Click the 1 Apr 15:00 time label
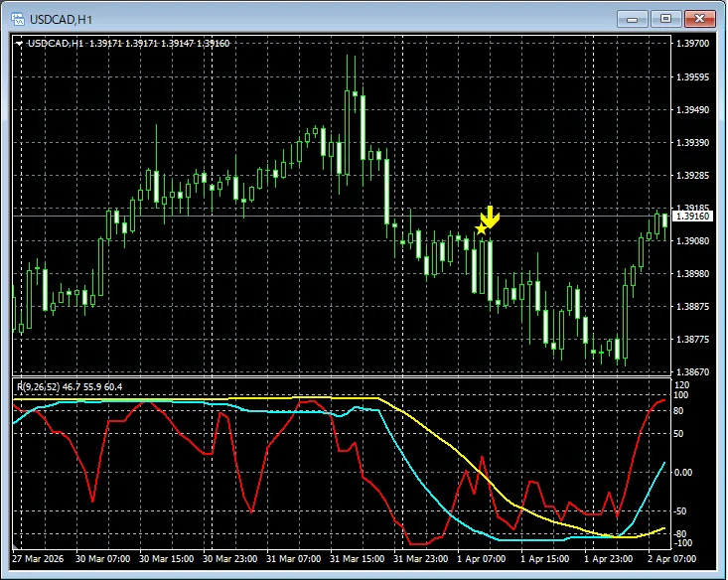Viewport: 728px width, 580px height. pyautogui.click(x=545, y=558)
